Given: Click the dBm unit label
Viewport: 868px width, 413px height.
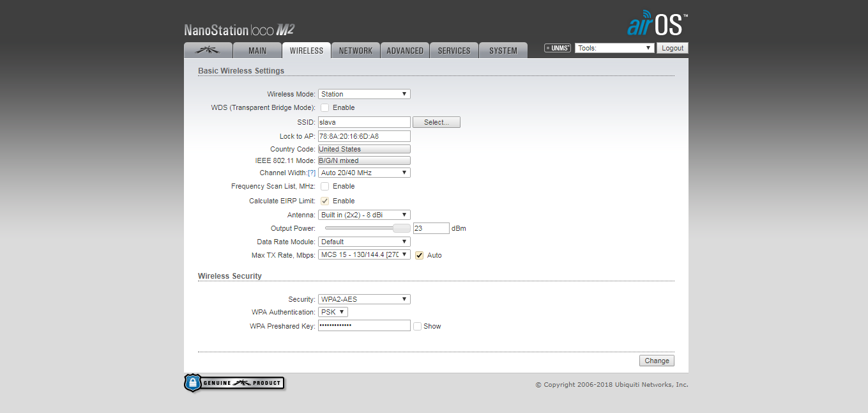Looking at the screenshot, I should point(459,228).
